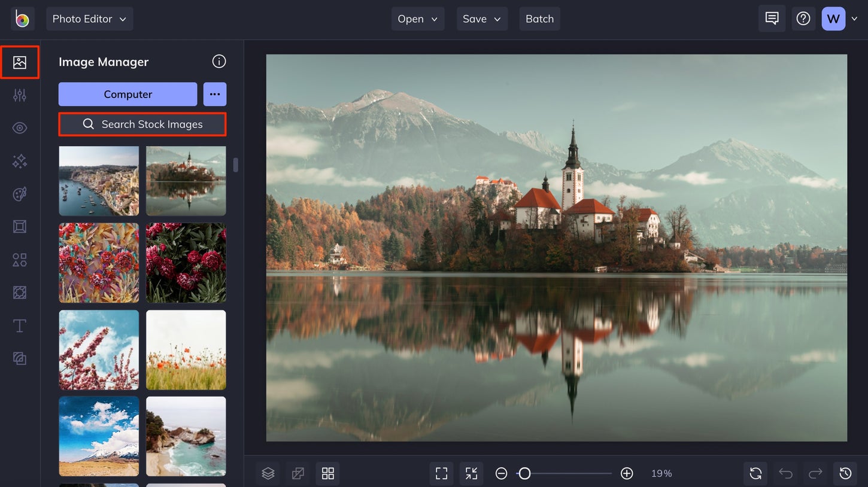Viewport: 868px width, 487px height.
Task: Click the history clock icon
Action: pyautogui.click(x=845, y=473)
